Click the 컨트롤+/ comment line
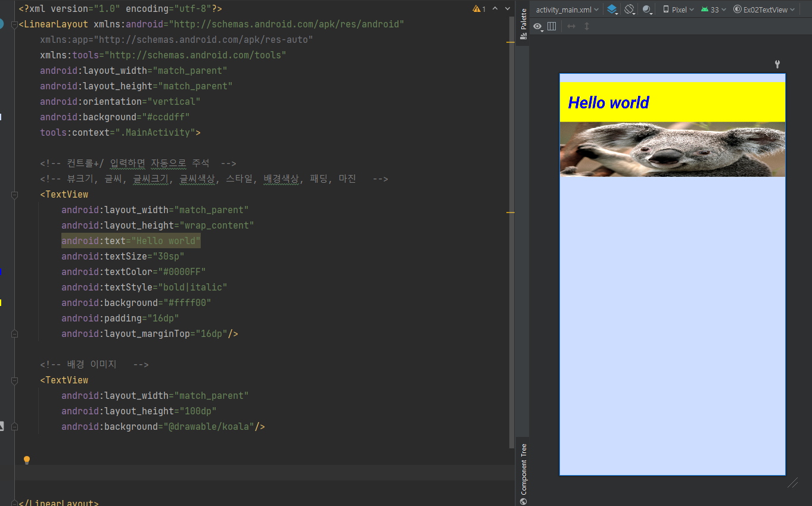Viewport: 812px width, 506px height. [138, 164]
